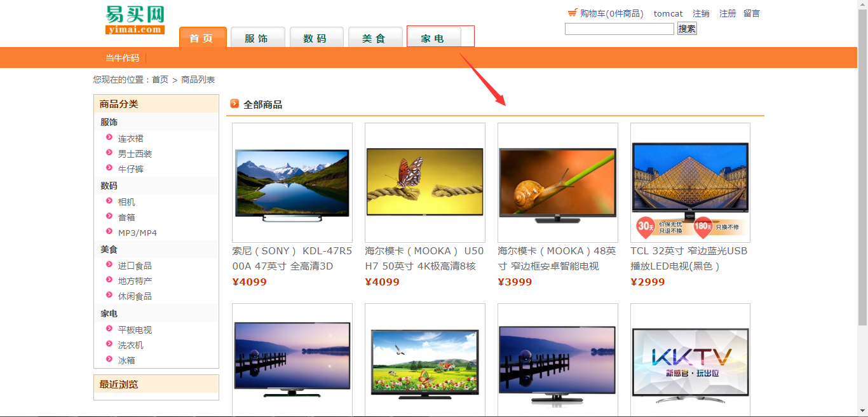868x417 pixels.
Task: Select 连衣裙 in the category list
Action: point(131,139)
